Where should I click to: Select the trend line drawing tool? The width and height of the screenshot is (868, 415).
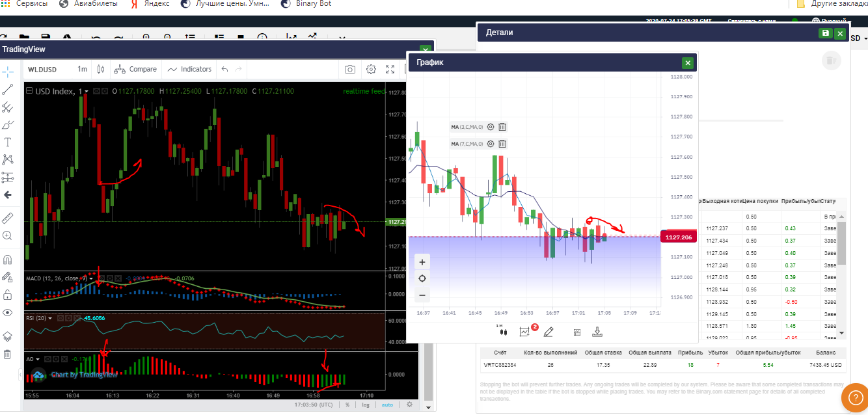[8, 90]
